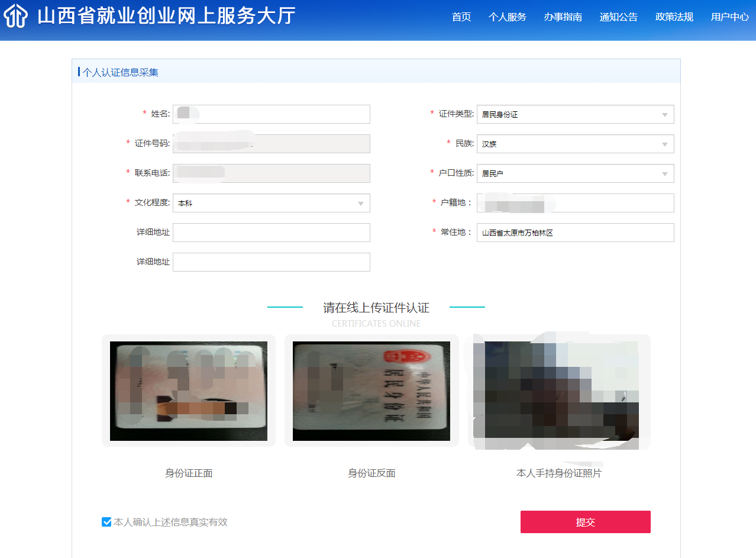Click the 姓名 input field
Viewport: 756px width, 558px height.
tap(272, 114)
